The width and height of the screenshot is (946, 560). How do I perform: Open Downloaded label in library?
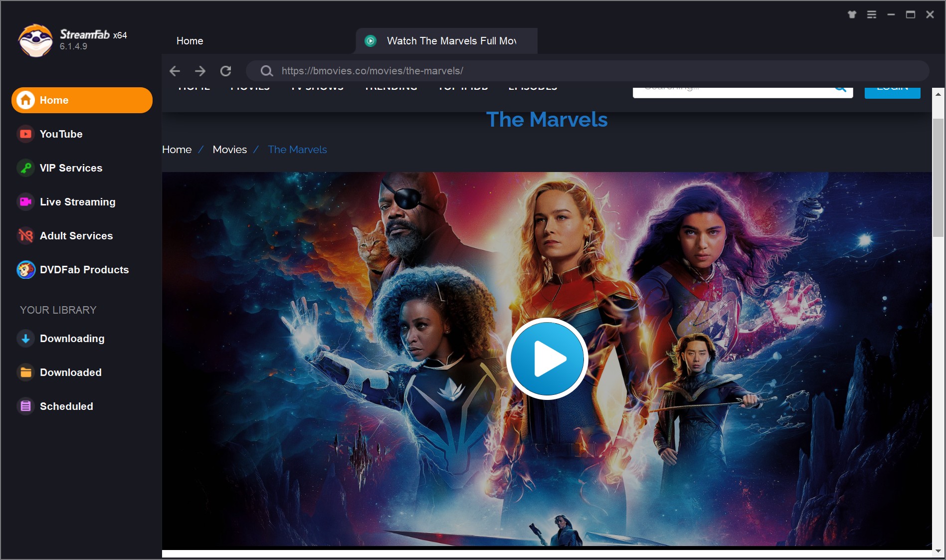[71, 373]
